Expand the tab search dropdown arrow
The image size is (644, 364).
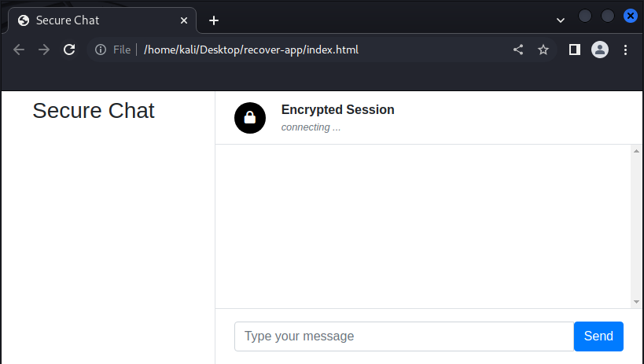pyautogui.click(x=561, y=20)
